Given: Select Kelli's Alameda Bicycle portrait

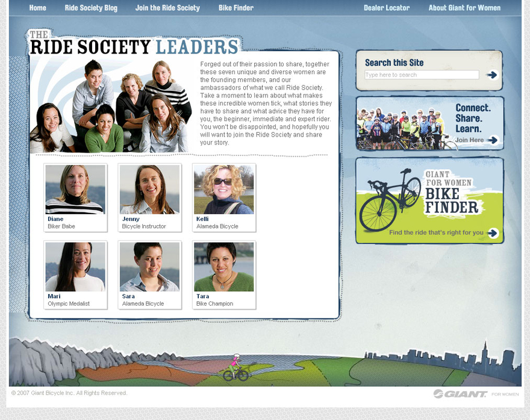Looking at the screenshot, I should (224, 190).
